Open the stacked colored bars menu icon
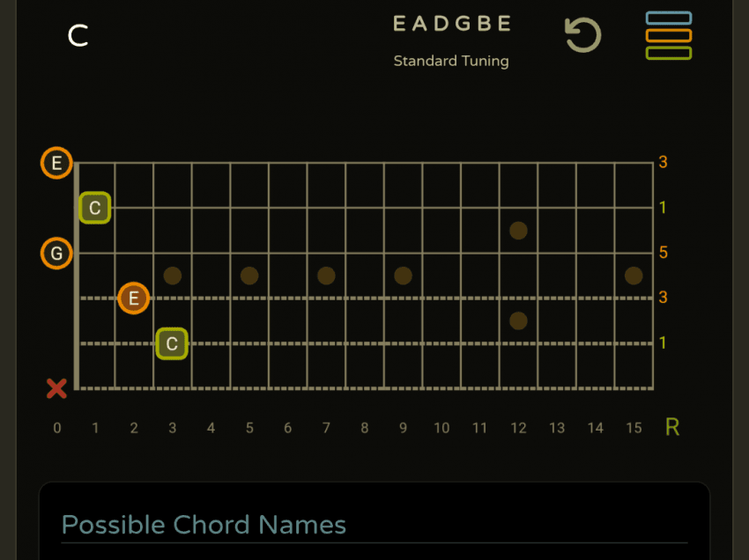 668,36
